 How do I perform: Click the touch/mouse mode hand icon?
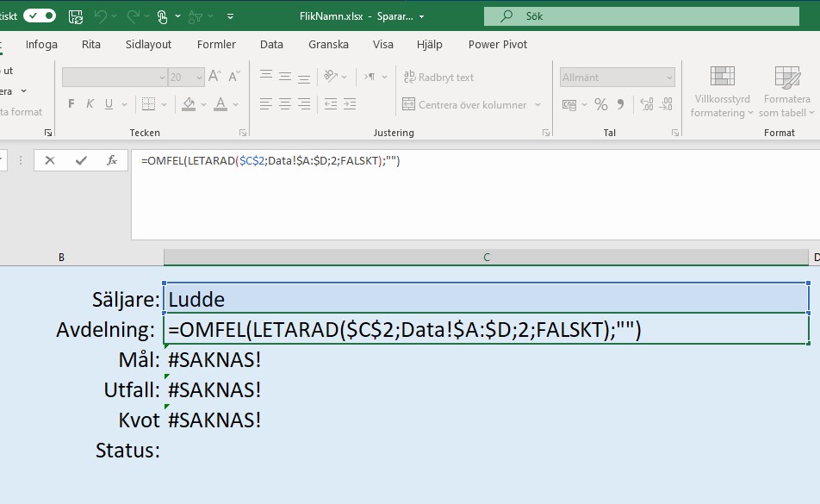[x=162, y=16]
